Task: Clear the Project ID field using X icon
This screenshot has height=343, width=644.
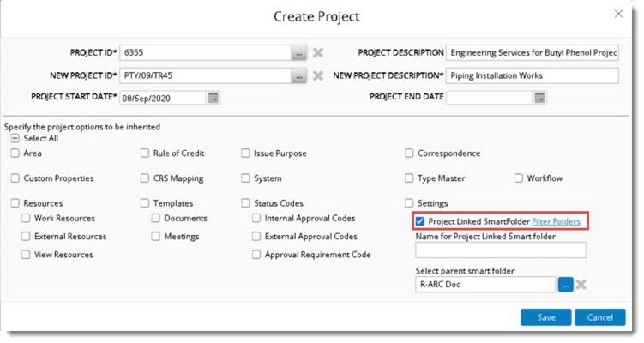Action: [318, 53]
